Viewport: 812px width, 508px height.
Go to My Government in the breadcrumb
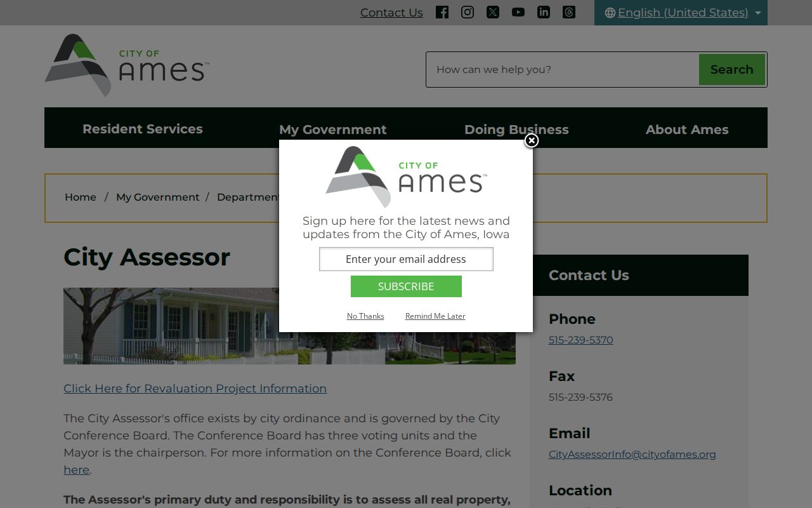(x=158, y=197)
